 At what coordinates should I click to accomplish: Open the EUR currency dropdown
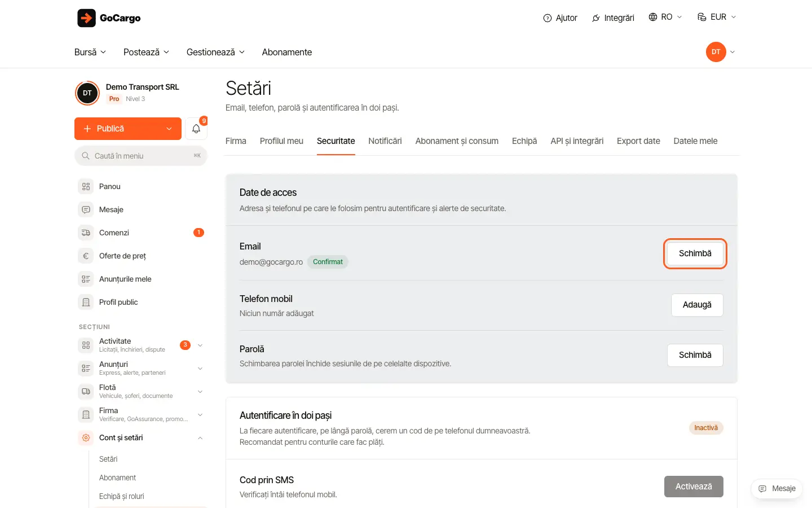click(717, 17)
